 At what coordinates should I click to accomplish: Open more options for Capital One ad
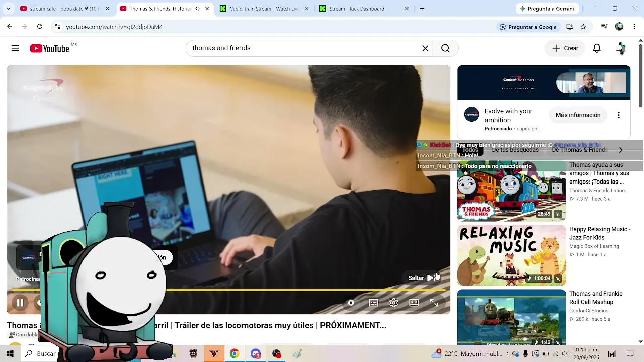point(619,115)
